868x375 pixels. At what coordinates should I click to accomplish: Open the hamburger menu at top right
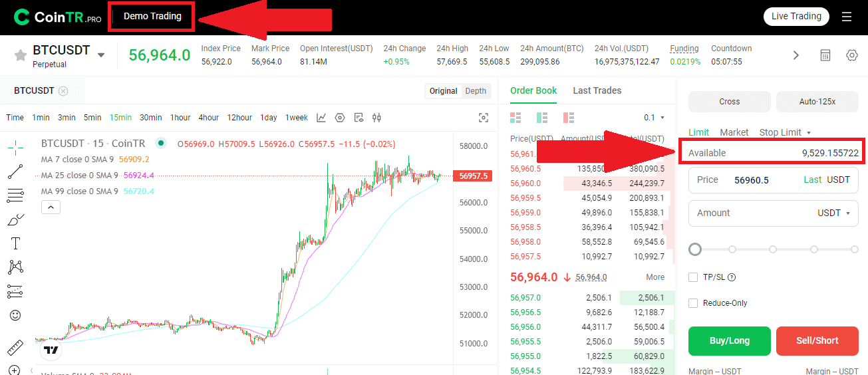(847, 17)
